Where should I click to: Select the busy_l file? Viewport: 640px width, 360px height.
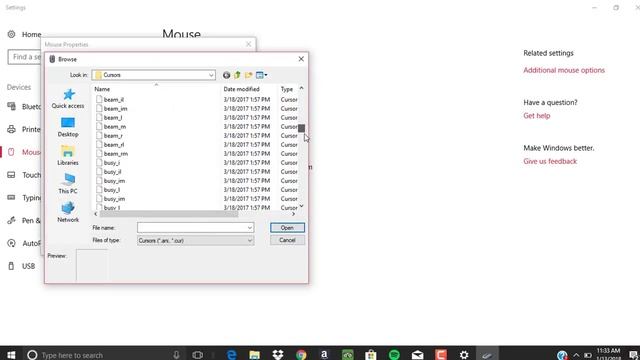coord(111,190)
